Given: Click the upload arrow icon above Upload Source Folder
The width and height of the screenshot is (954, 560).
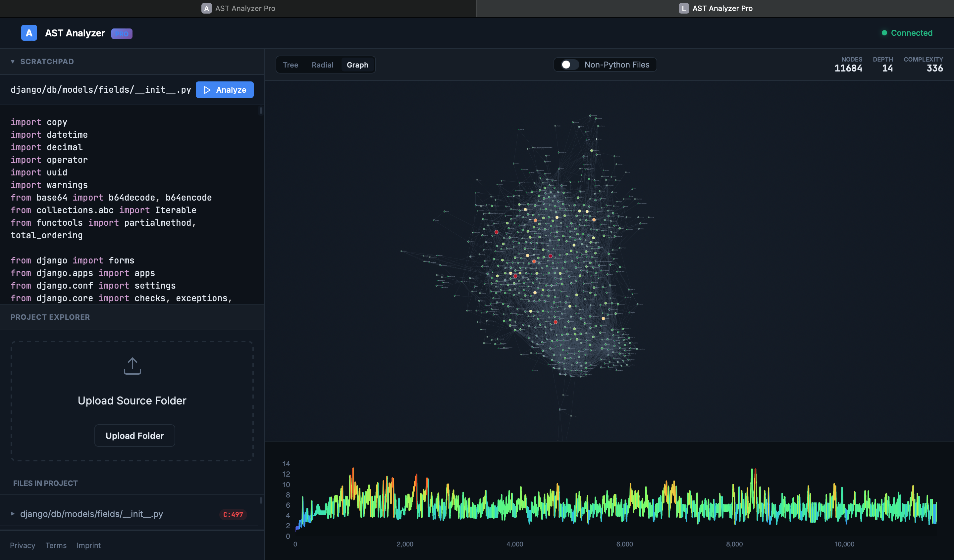Looking at the screenshot, I should (x=132, y=365).
